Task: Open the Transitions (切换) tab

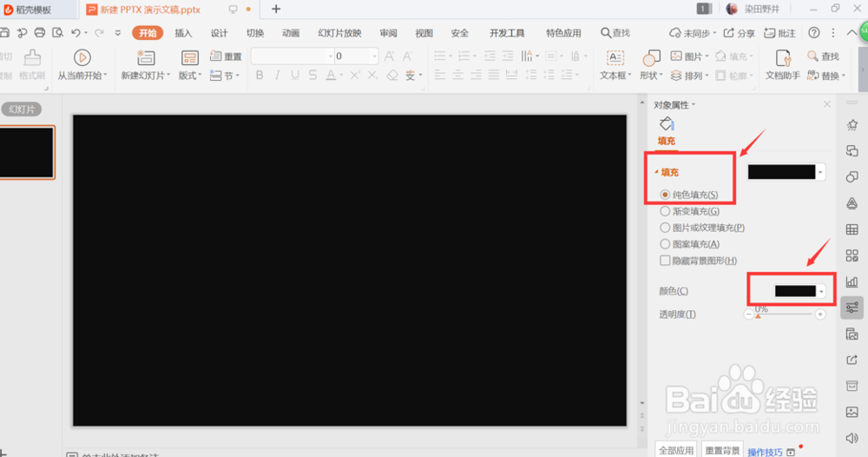Action: click(255, 33)
